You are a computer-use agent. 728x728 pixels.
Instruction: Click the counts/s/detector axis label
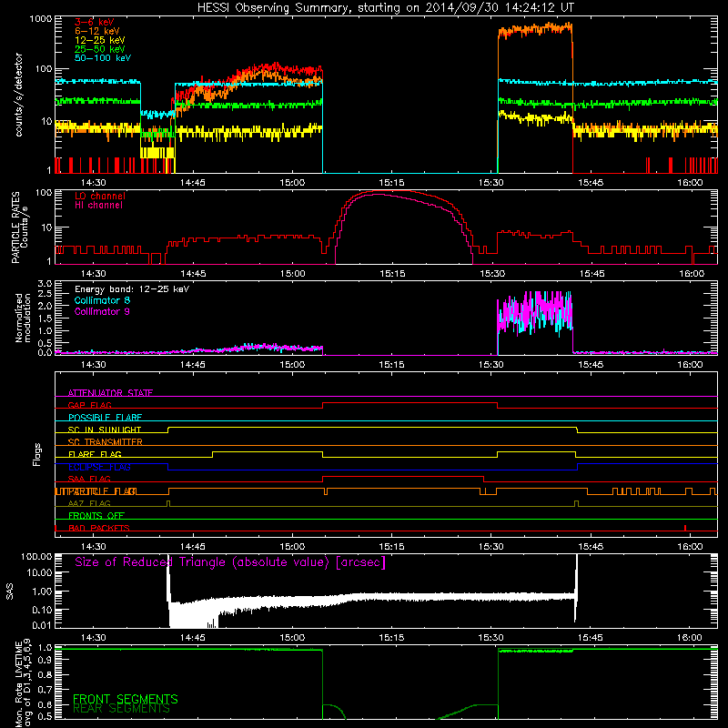(18, 95)
